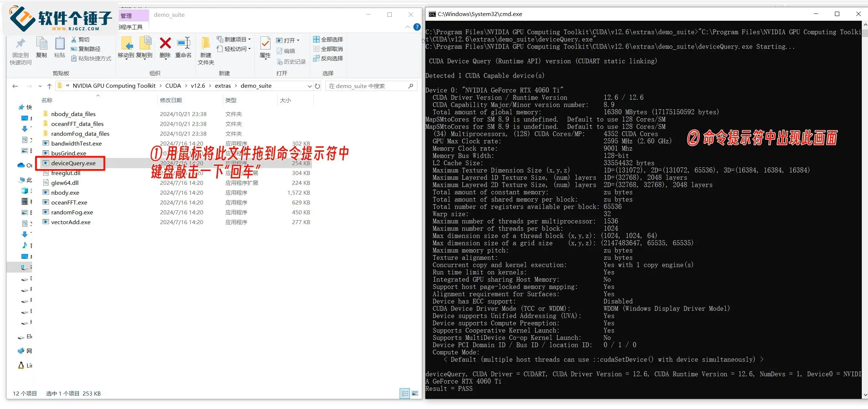Click Cut (剪切) in the clipboard group
The image size is (868, 409).
80,39
